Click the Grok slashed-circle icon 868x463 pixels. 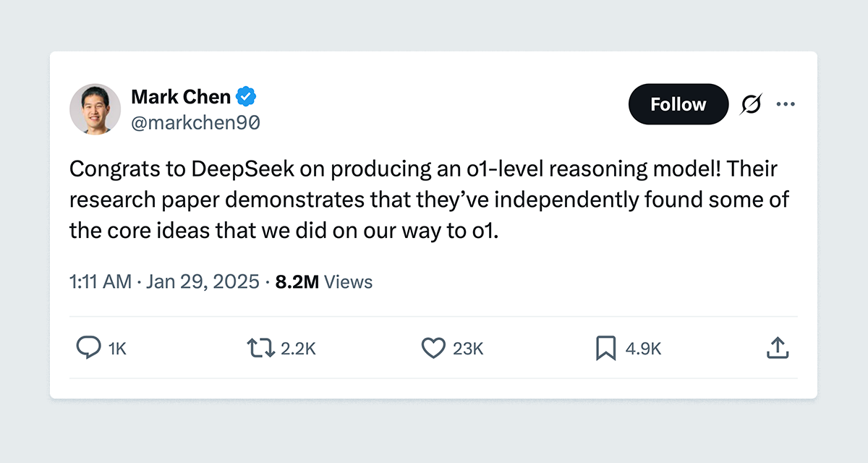pyautogui.click(x=751, y=105)
